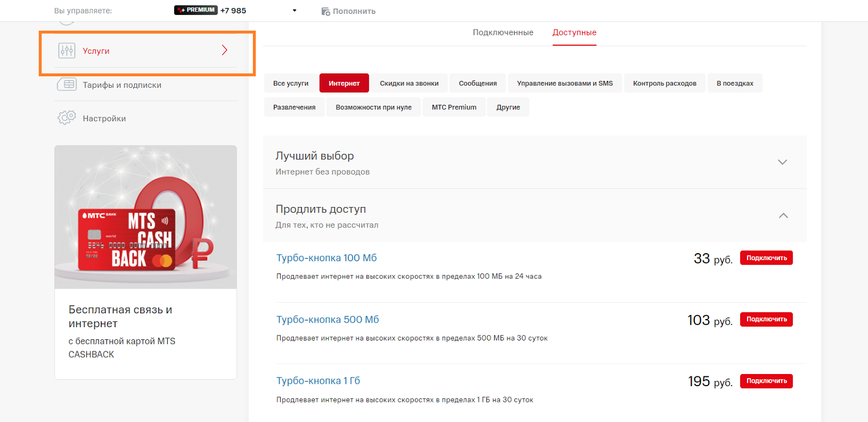Open the Турбо-кнопка 500 Мб link
Screen dimensions: 868x422
[328, 320]
